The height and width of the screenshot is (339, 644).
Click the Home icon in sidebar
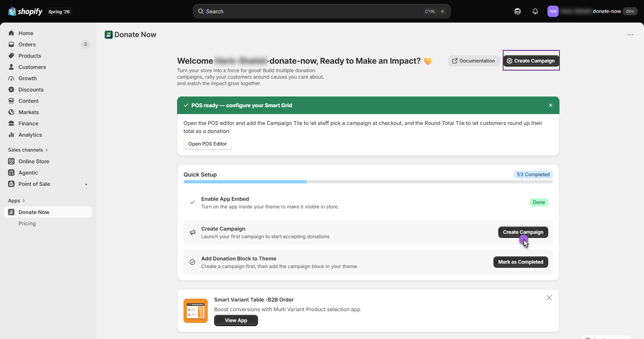pos(11,33)
